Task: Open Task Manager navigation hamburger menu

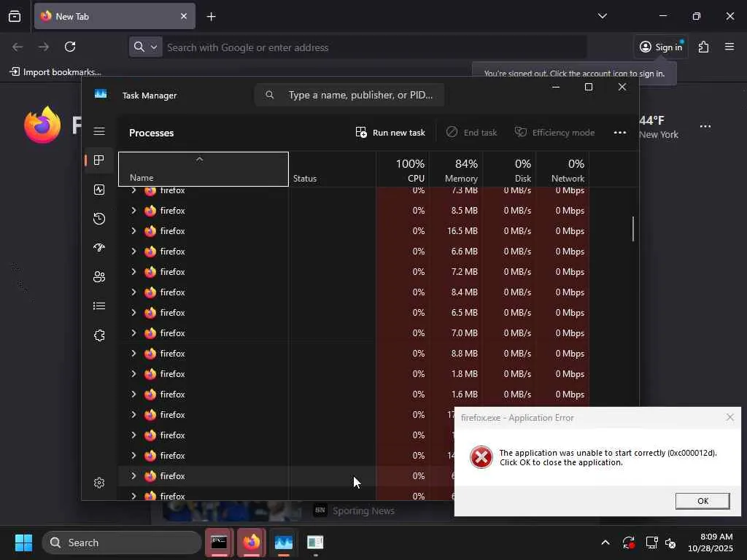Action: tap(99, 131)
